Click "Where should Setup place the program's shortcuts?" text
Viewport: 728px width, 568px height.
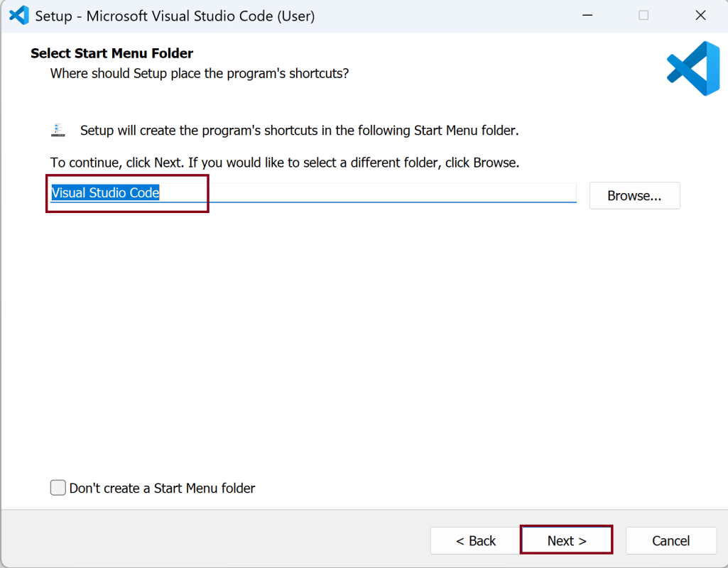coord(200,73)
